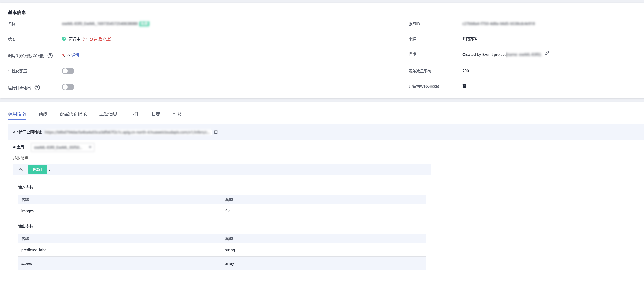
Task: Open the 标签 tab
Action: click(177, 114)
